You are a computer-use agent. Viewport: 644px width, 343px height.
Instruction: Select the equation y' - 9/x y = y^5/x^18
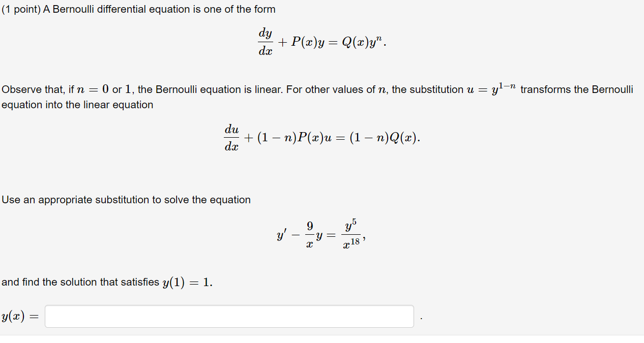[320, 234]
